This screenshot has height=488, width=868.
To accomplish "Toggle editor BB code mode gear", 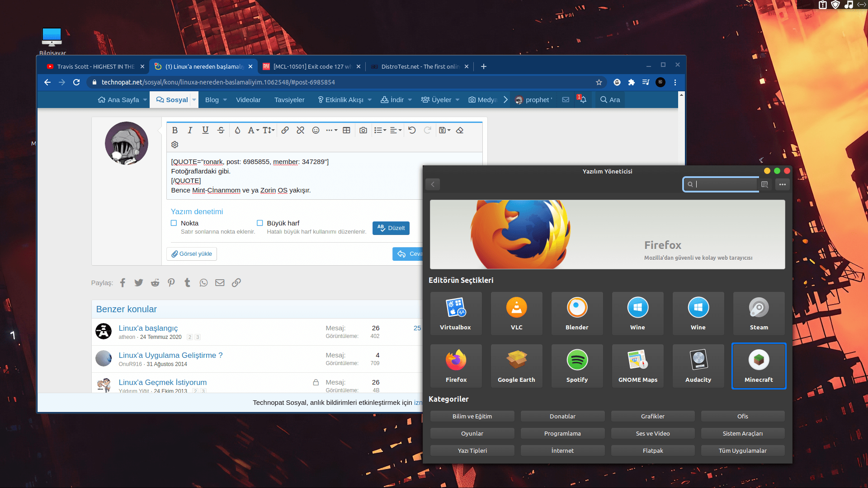I will tap(175, 145).
